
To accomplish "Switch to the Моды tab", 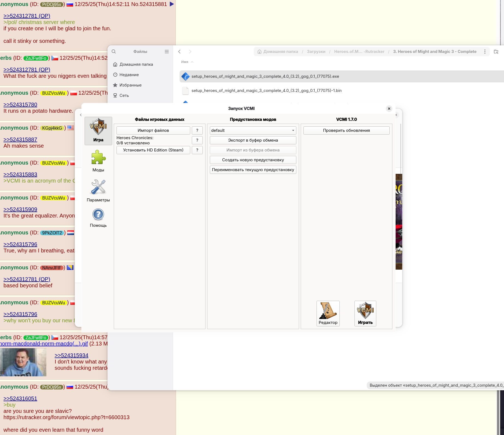I will pos(98,161).
